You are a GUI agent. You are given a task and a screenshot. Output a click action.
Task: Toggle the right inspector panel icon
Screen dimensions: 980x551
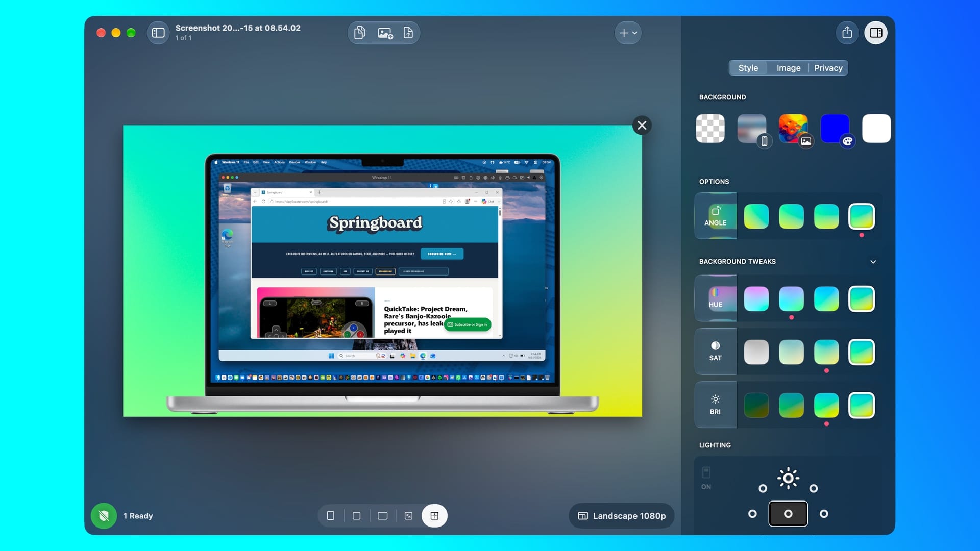[876, 33]
